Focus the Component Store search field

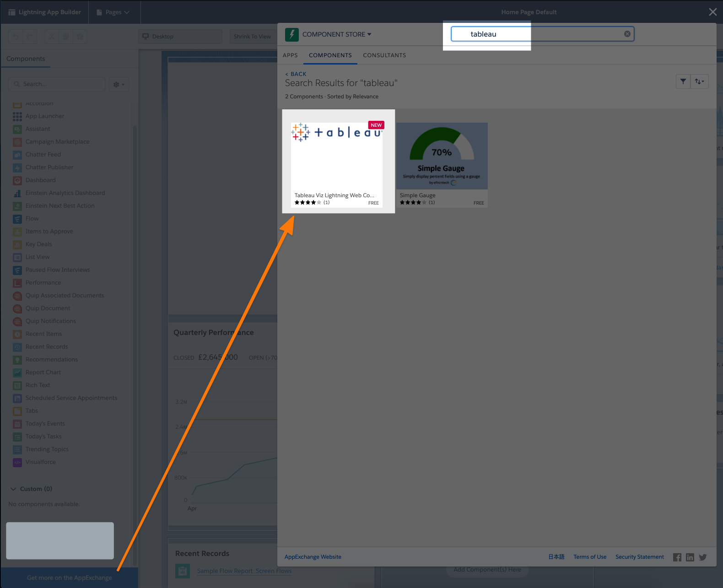[542, 34]
